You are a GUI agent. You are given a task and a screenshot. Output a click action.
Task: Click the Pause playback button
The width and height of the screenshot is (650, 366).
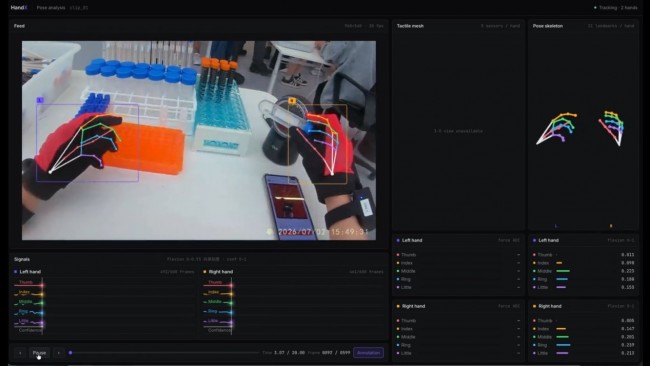click(39, 353)
